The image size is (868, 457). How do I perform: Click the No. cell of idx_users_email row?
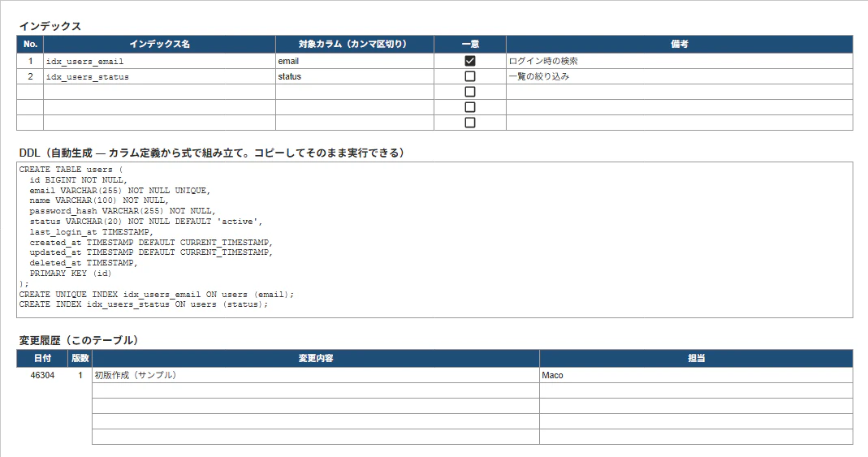click(x=30, y=61)
